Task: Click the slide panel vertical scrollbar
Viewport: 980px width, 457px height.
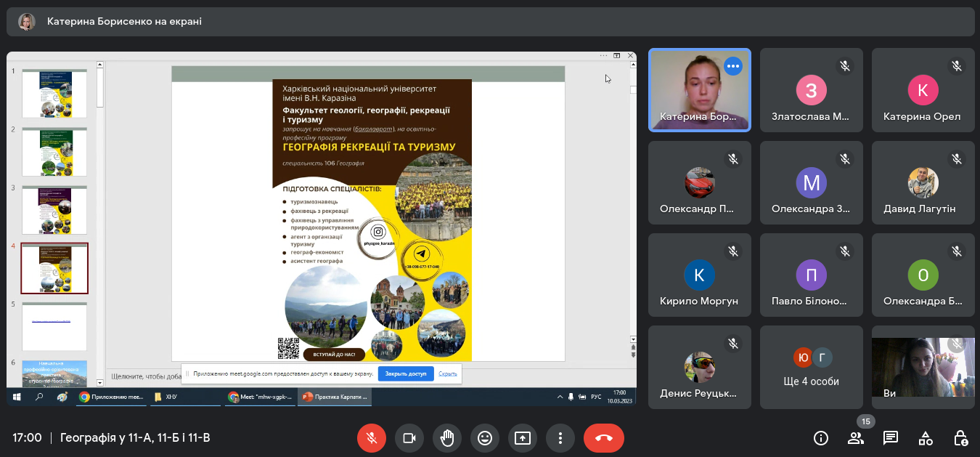Action: 100,218
